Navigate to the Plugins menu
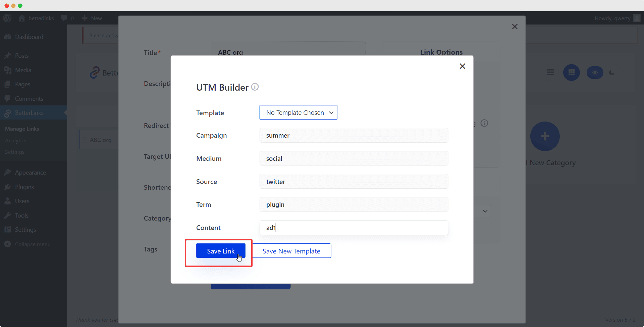The image size is (644, 327). click(24, 187)
